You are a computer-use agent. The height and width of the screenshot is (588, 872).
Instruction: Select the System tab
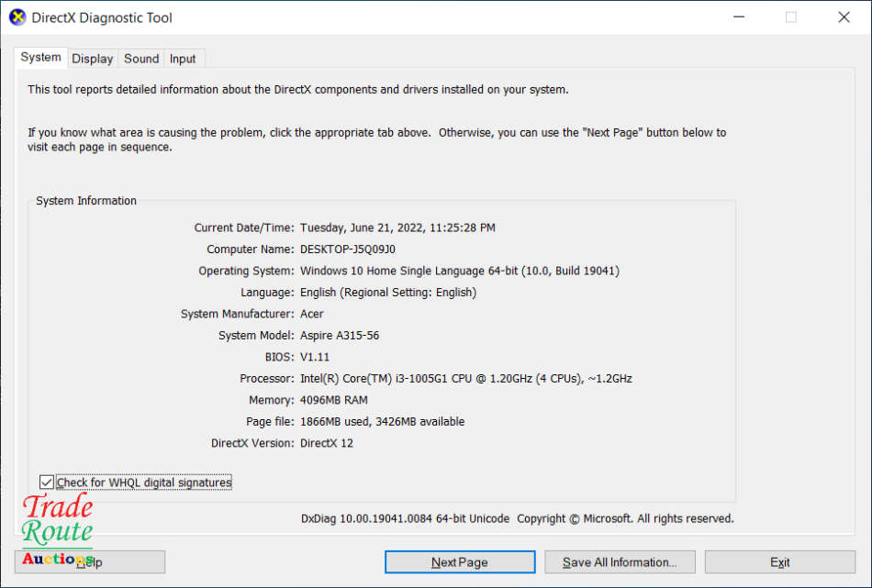click(40, 57)
